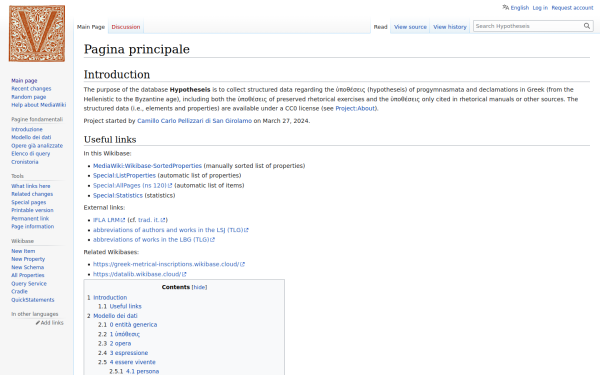
Task: Open LBG (TLG) abbreviations link
Action: [x=154, y=240]
